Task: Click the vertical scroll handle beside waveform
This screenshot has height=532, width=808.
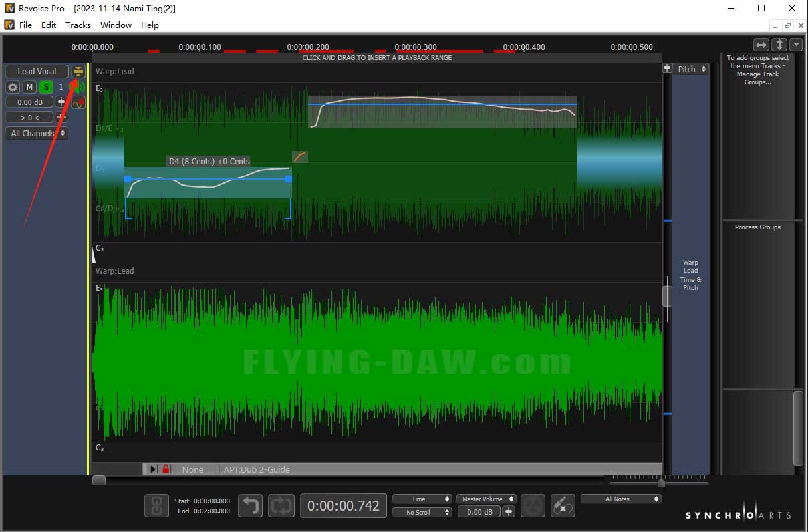Action: (667, 296)
